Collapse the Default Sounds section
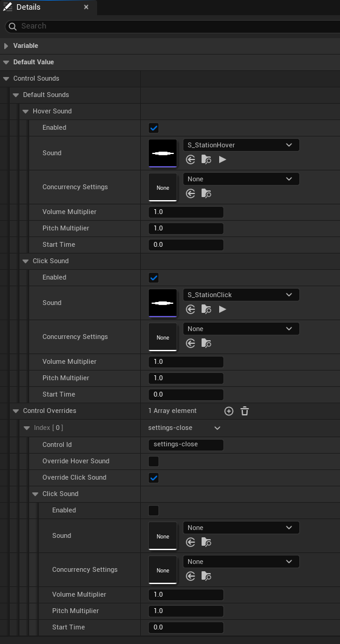Viewport: 340px width, 644px height. [x=16, y=95]
